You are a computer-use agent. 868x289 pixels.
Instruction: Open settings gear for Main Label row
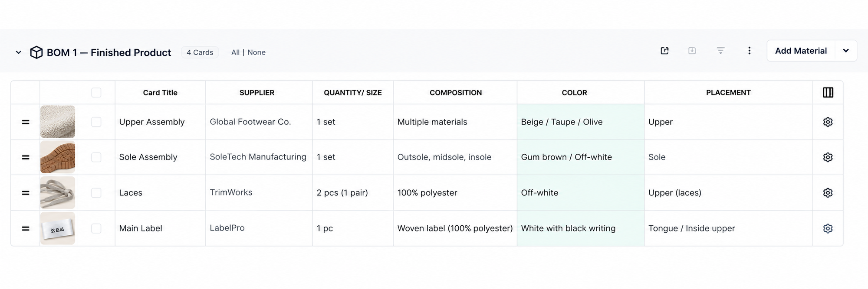click(x=828, y=228)
